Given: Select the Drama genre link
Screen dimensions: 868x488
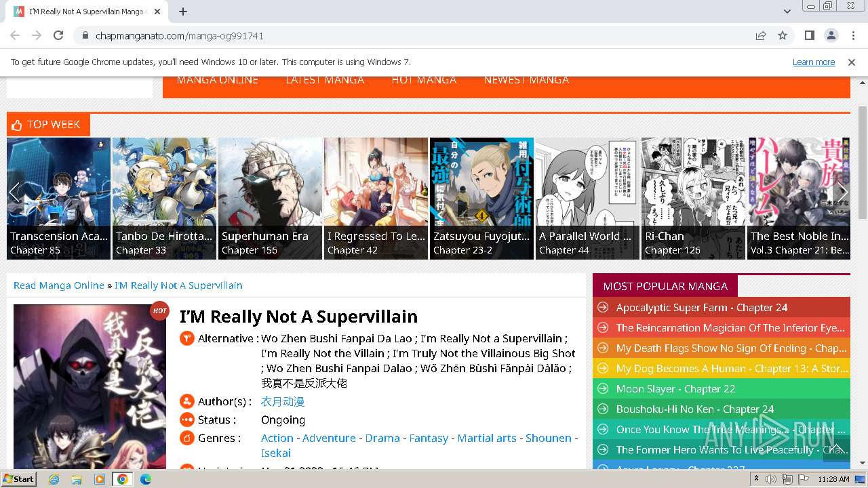Looking at the screenshot, I should pos(382,439).
